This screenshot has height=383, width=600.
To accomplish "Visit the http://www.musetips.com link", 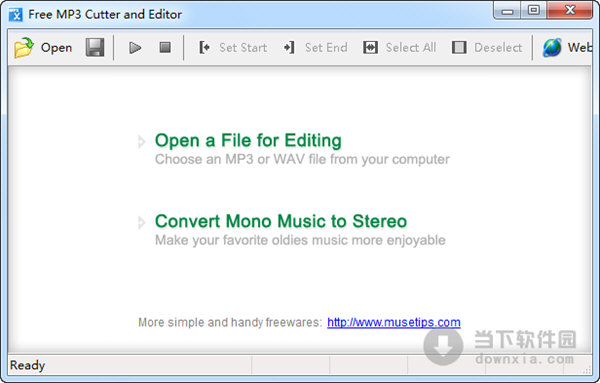I will tap(394, 322).
